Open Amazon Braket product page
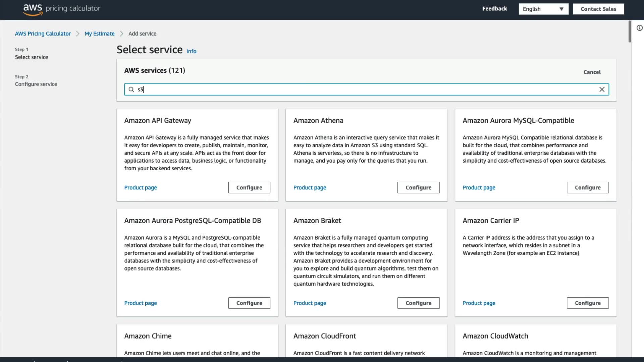 [309, 303]
